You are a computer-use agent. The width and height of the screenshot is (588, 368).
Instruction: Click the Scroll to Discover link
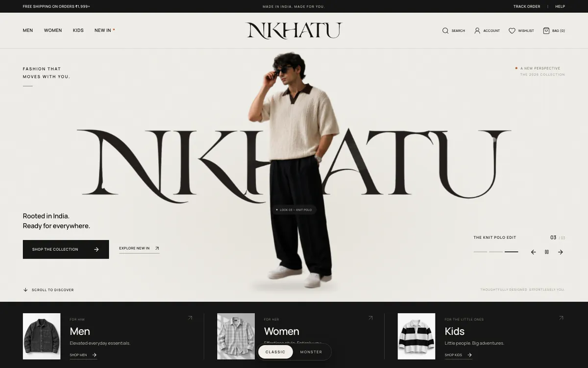click(49, 290)
